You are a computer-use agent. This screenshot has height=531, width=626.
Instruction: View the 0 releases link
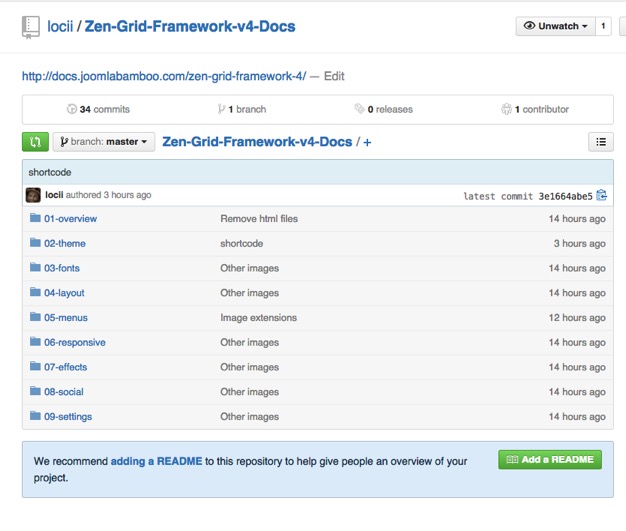(384, 109)
